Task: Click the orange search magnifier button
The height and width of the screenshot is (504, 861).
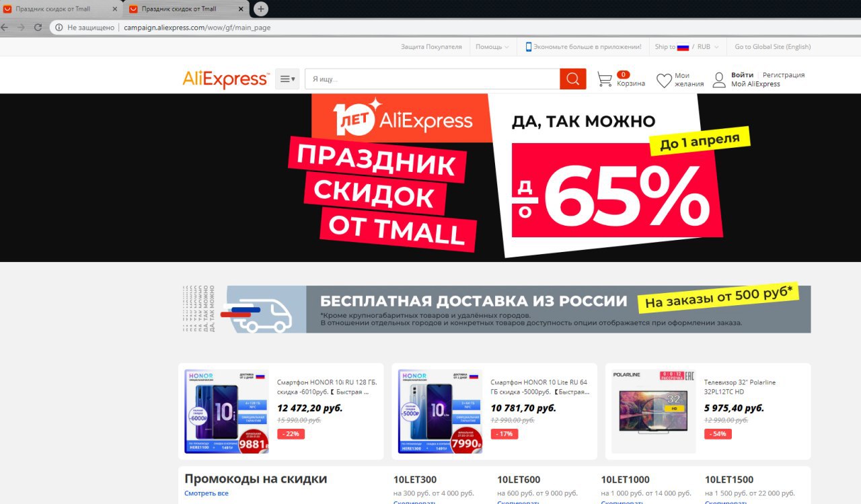Action: [x=572, y=79]
